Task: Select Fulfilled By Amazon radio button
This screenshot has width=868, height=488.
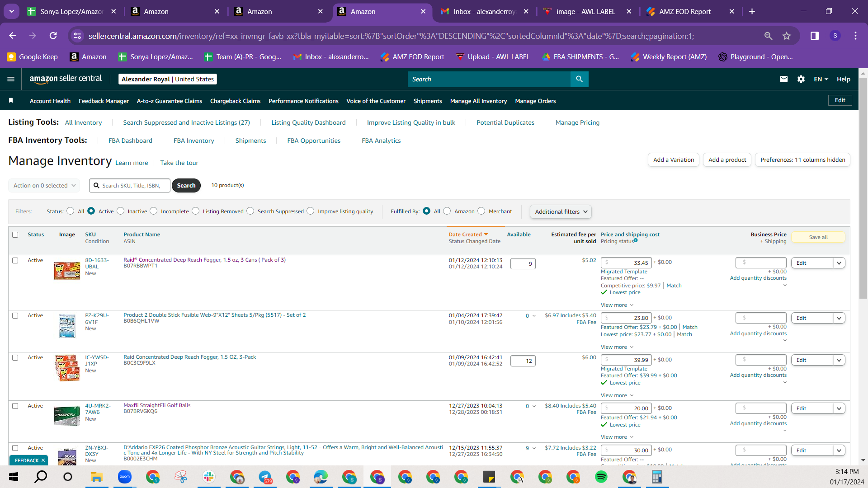Action: (x=447, y=211)
